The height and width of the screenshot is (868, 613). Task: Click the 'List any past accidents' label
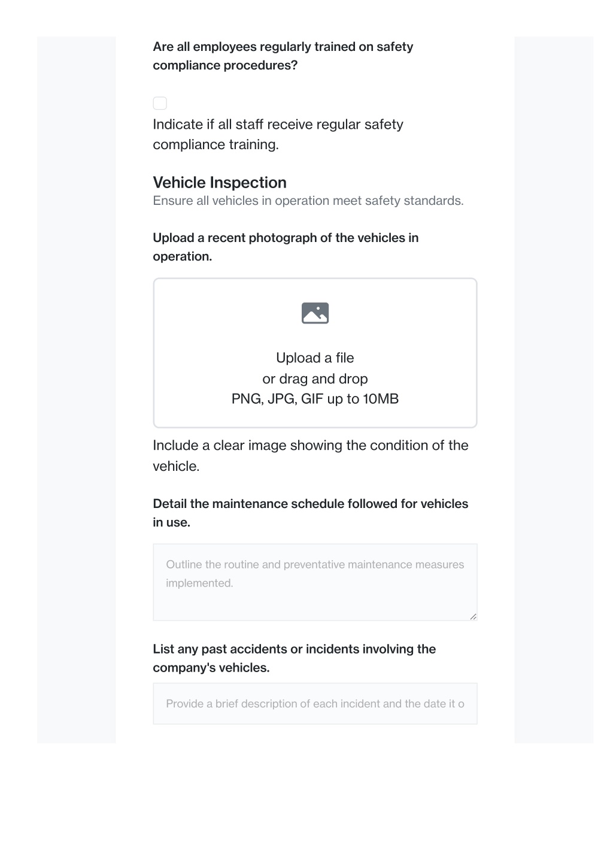(295, 658)
